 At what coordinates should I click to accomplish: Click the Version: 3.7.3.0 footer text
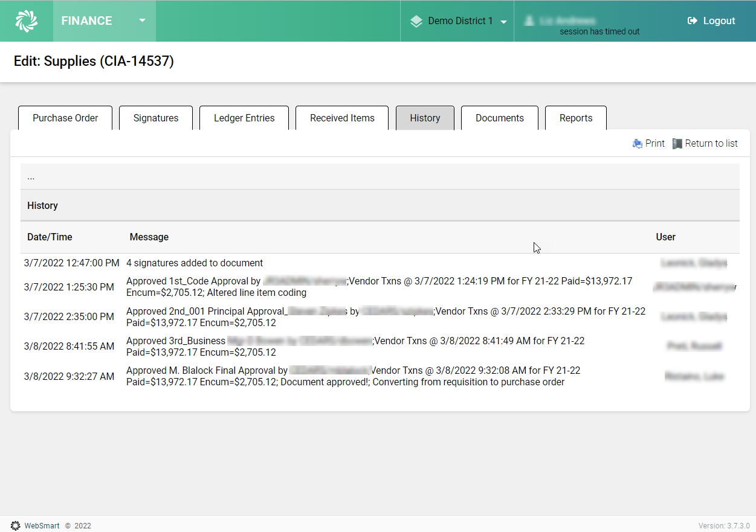click(724, 525)
